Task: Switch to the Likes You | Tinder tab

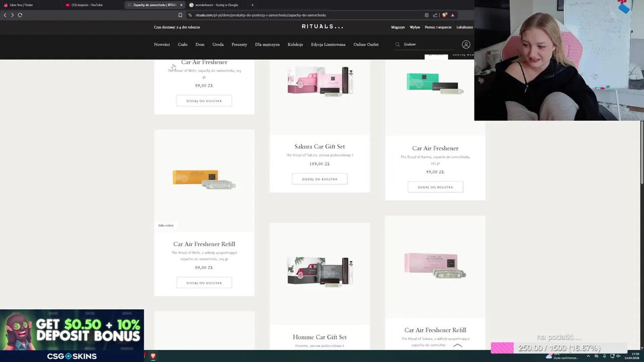Action: (x=30, y=5)
